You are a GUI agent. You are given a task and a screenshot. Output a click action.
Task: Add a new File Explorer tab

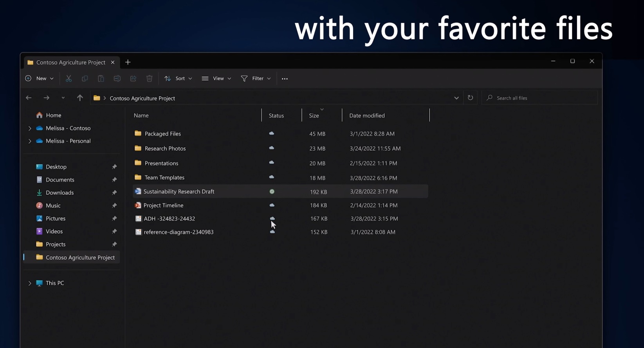click(128, 62)
